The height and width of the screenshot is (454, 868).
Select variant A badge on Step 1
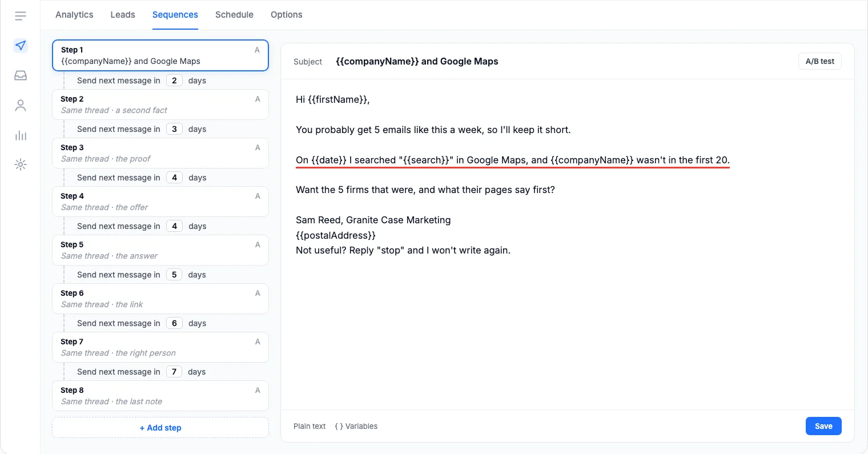257,50
